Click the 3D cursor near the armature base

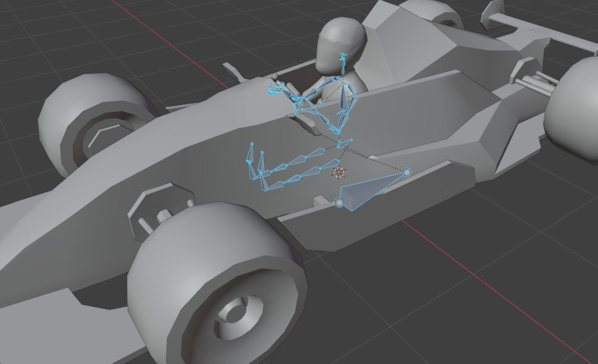(338, 172)
